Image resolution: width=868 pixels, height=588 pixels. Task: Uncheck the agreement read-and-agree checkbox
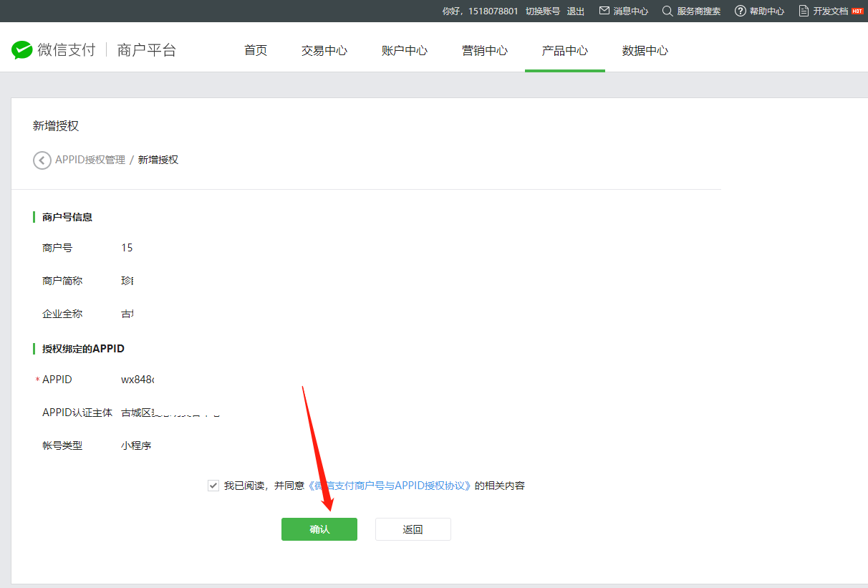coord(213,486)
